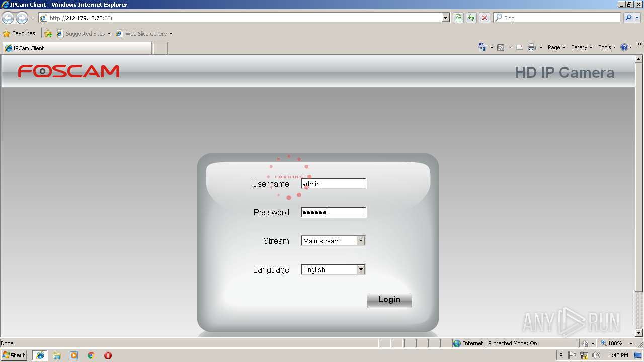The width and height of the screenshot is (644, 362).
Task: Click the scrollbar down arrow
Action: [x=639, y=333]
